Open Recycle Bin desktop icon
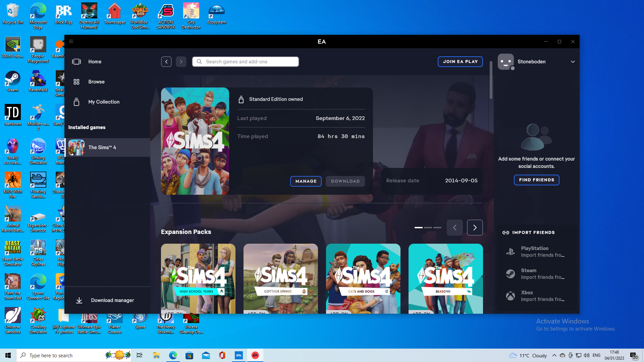Viewport: 644px width, 362px height. pyautogui.click(x=13, y=14)
